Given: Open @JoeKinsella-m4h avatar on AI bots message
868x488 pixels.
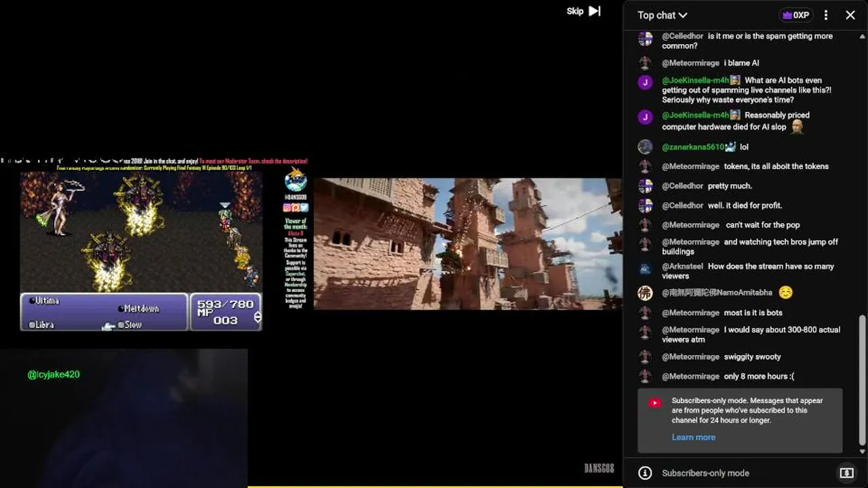Looking at the screenshot, I should click(646, 82).
